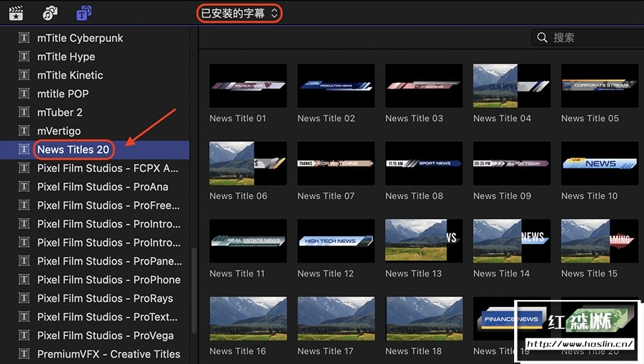644x364 pixels.
Task: Click the title icon beside mTitle Kinetic
Action: point(24,75)
